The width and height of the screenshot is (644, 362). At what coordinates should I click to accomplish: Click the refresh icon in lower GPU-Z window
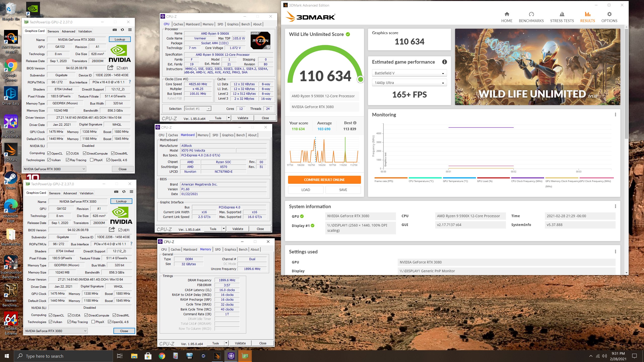[124, 192]
